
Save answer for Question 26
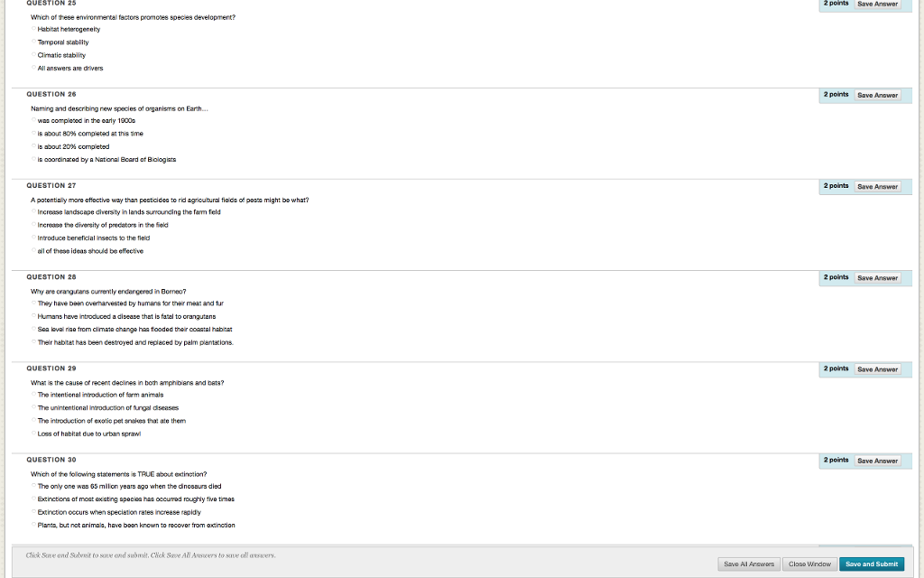[877, 95]
